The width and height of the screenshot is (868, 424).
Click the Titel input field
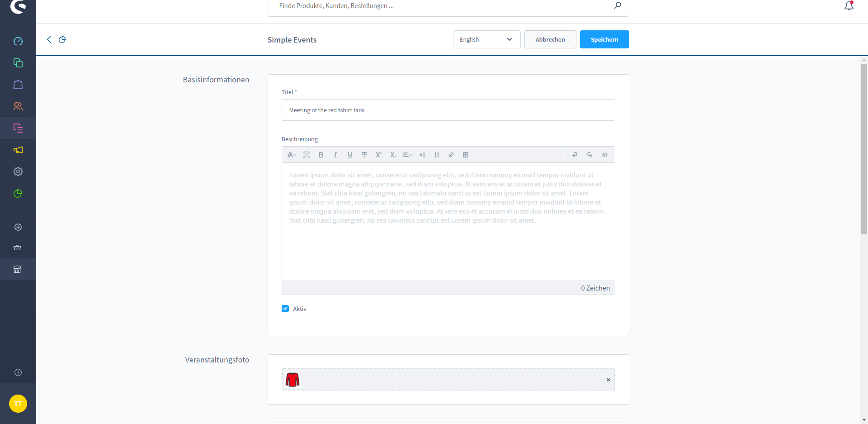(x=448, y=110)
